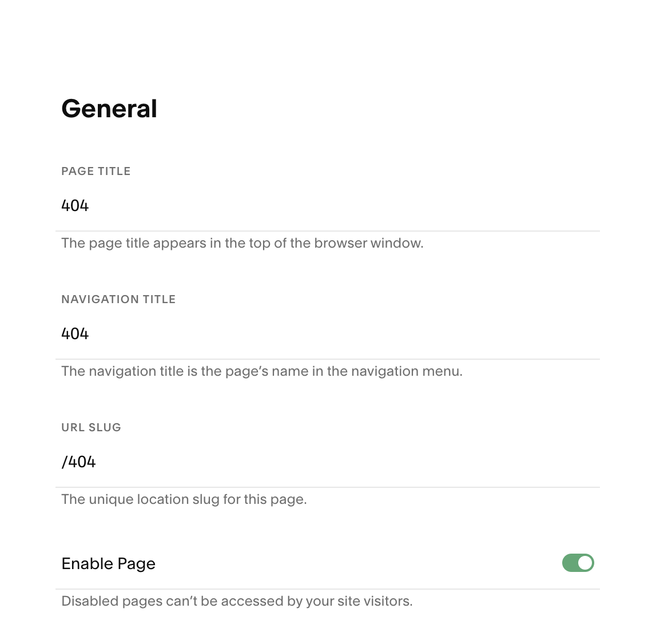Toggle the Enable Page switch off
The image size is (652, 644).
(x=578, y=563)
